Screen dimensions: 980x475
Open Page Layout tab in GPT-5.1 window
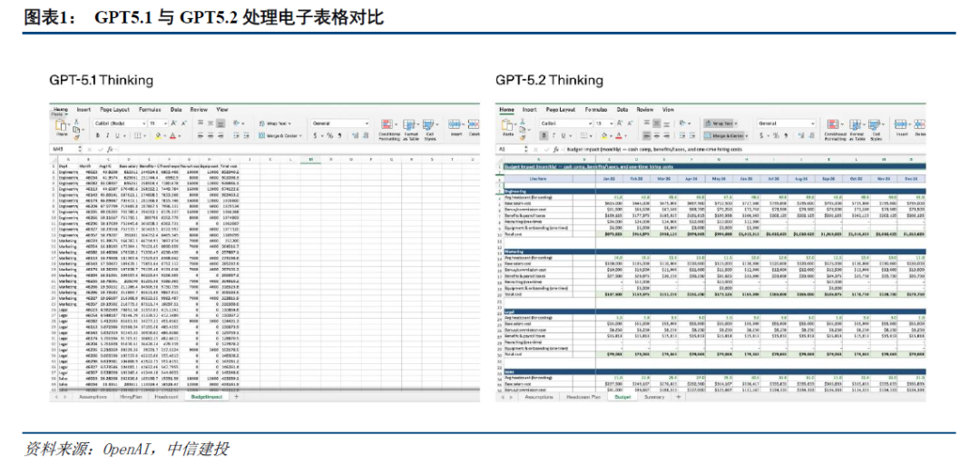pyautogui.click(x=115, y=110)
